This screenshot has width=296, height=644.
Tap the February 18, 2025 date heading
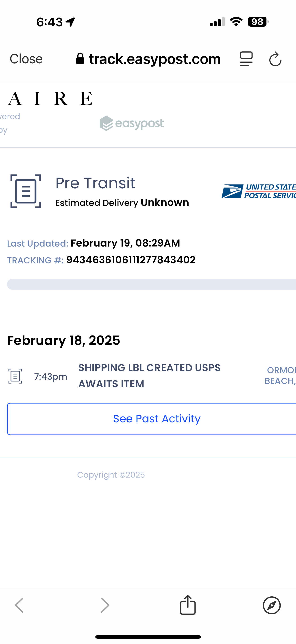coord(64,340)
